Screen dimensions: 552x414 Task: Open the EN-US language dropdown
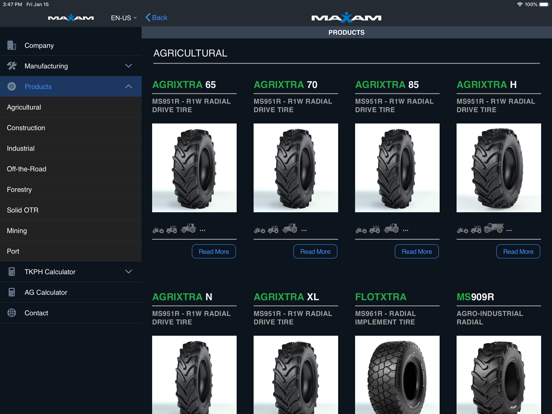[x=124, y=18]
